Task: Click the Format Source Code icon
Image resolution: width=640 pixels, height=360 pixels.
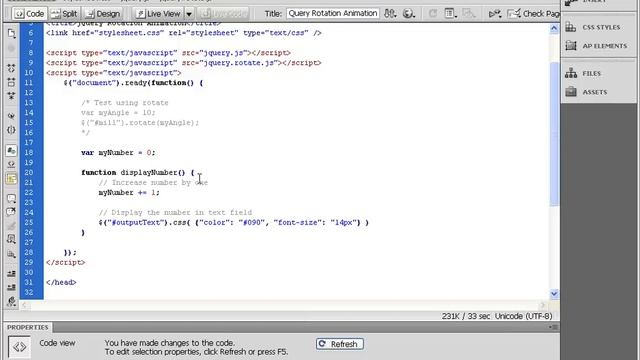Action: [x=11, y=302]
